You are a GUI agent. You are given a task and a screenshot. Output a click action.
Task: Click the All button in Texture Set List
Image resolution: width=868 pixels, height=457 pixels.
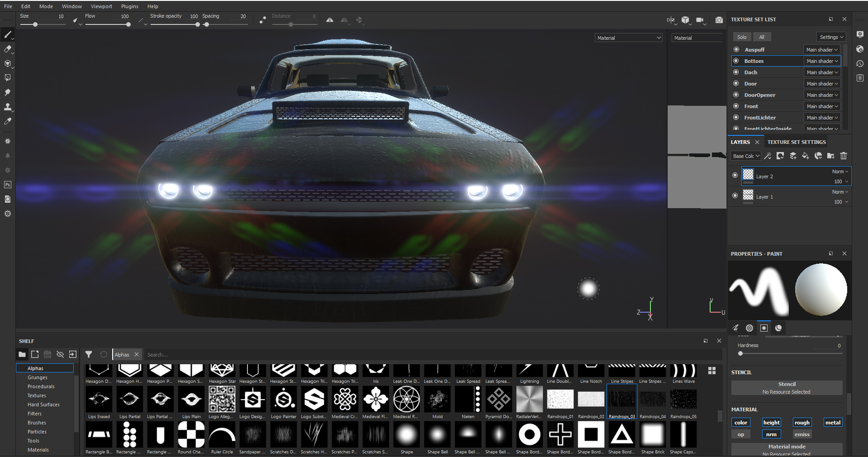[762, 37]
